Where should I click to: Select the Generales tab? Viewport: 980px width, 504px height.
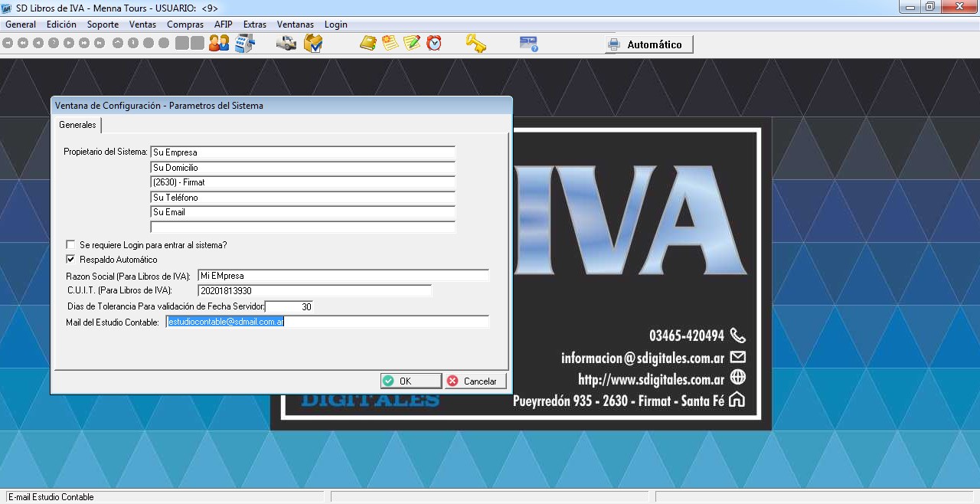(77, 125)
